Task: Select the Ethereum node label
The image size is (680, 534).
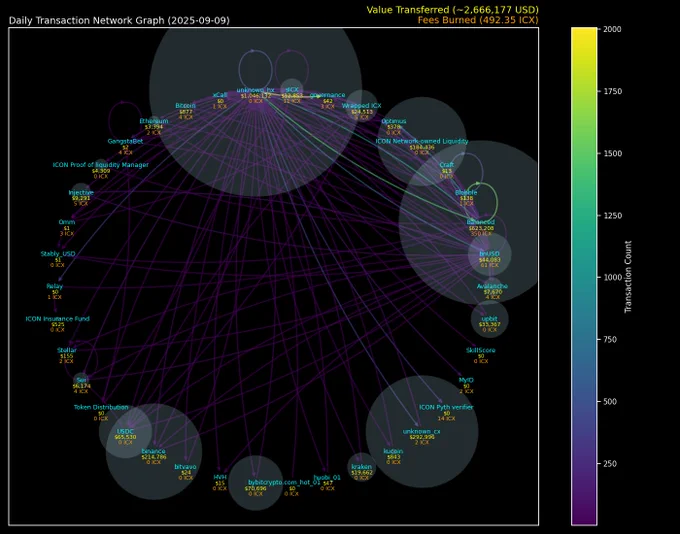Action: (154, 121)
